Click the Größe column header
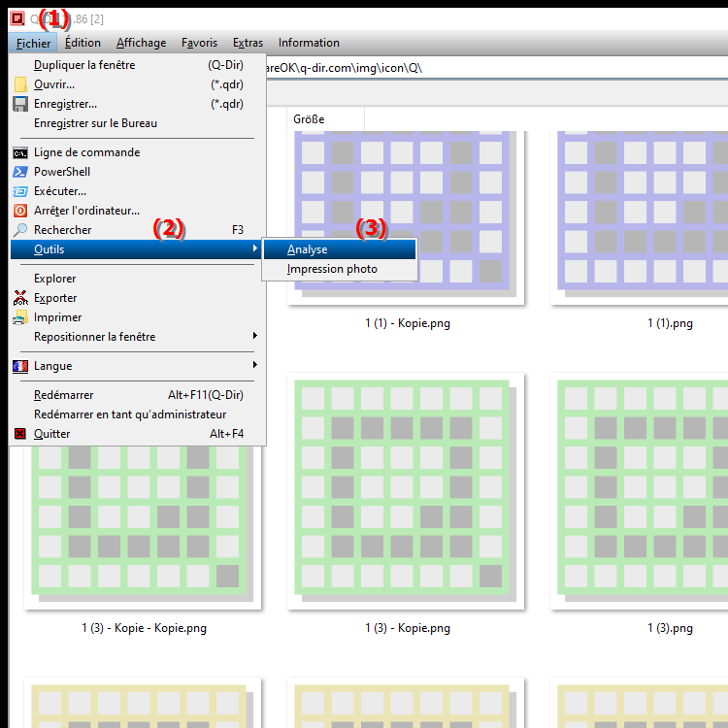 (x=325, y=119)
